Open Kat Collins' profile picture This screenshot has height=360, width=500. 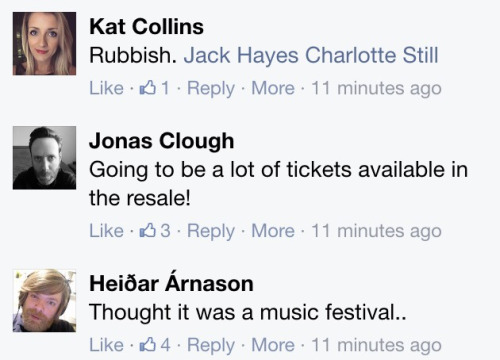pos(44,44)
